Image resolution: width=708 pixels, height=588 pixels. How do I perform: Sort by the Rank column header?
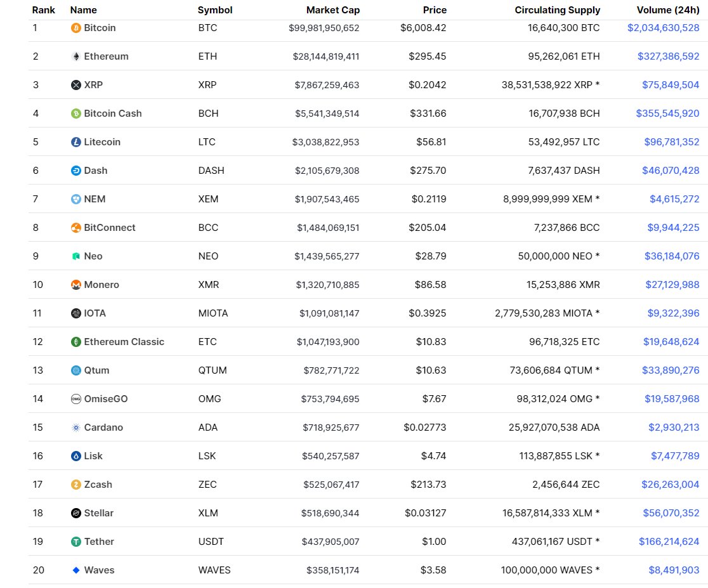(43, 10)
